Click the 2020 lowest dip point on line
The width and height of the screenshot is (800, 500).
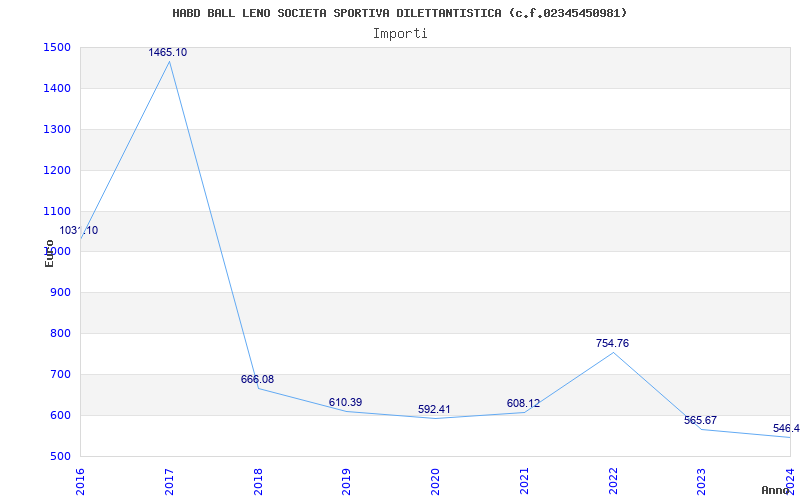tap(435, 418)
